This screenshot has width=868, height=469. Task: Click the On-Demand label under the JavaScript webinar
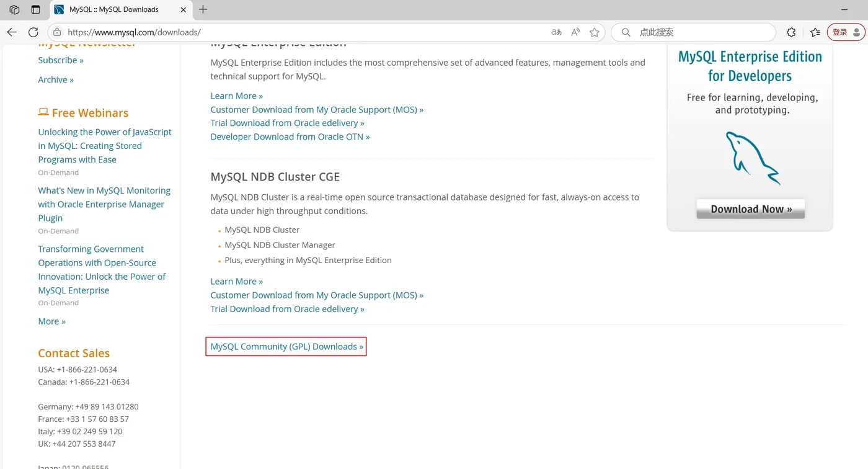coord(58,172)
